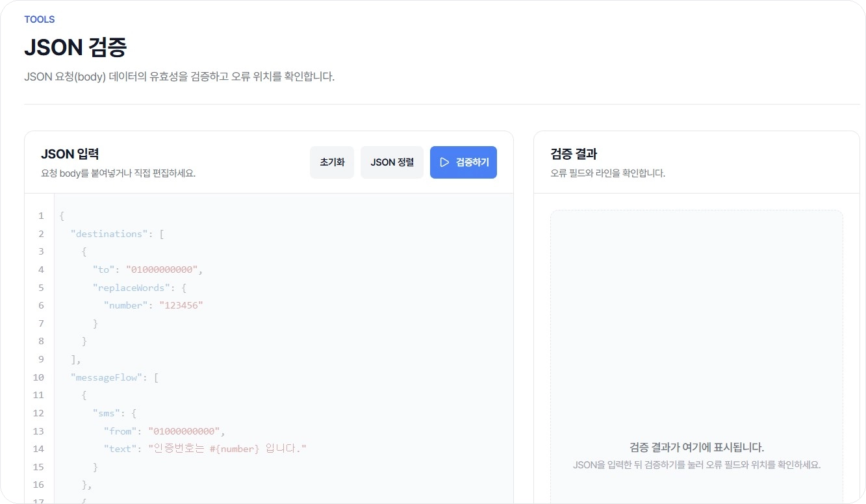Viewport: 866px width, 504px height.
Task: Click the JSON 검증 page title
Action: [x=74, y=47]
